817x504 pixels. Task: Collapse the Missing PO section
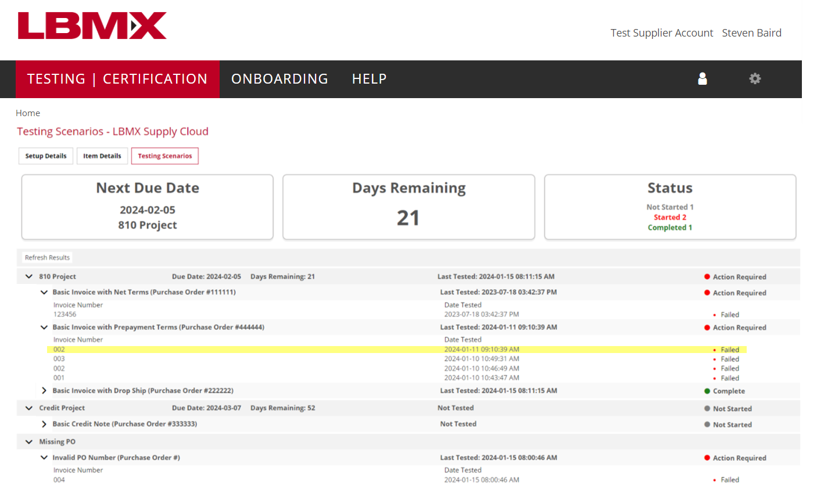pos(29,441)
